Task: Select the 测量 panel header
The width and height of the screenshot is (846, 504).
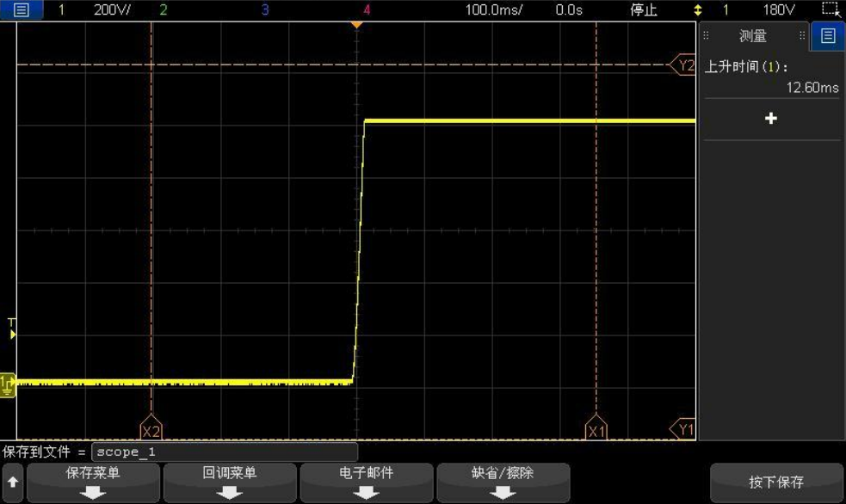Action: (x=752, y=36)
